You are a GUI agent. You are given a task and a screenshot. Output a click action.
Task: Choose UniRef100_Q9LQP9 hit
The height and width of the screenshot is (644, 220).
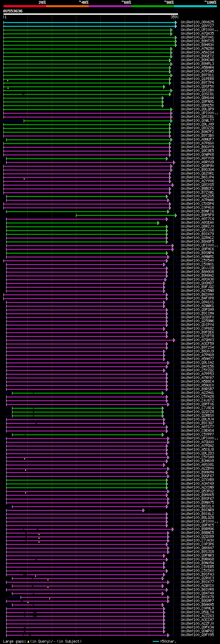[197, 109]
